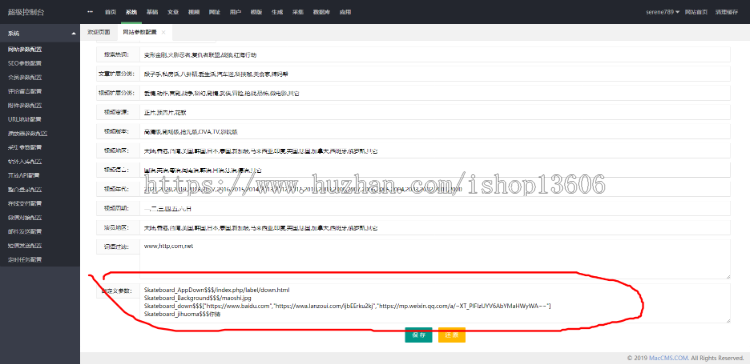Select 网站参数配置 in sidebar
This screenshot has width=750, height=364.
pos(25,49)
